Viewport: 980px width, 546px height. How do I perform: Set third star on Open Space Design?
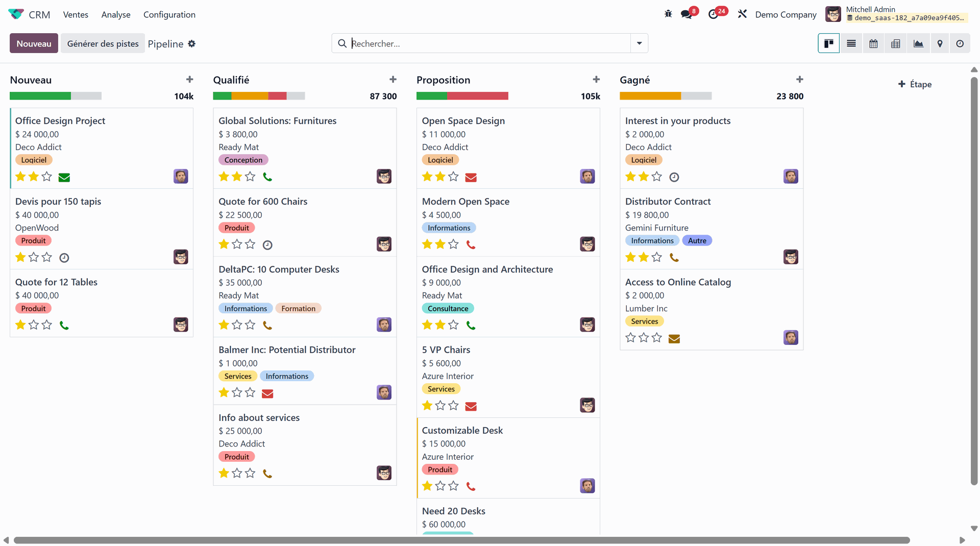point(453,177)
